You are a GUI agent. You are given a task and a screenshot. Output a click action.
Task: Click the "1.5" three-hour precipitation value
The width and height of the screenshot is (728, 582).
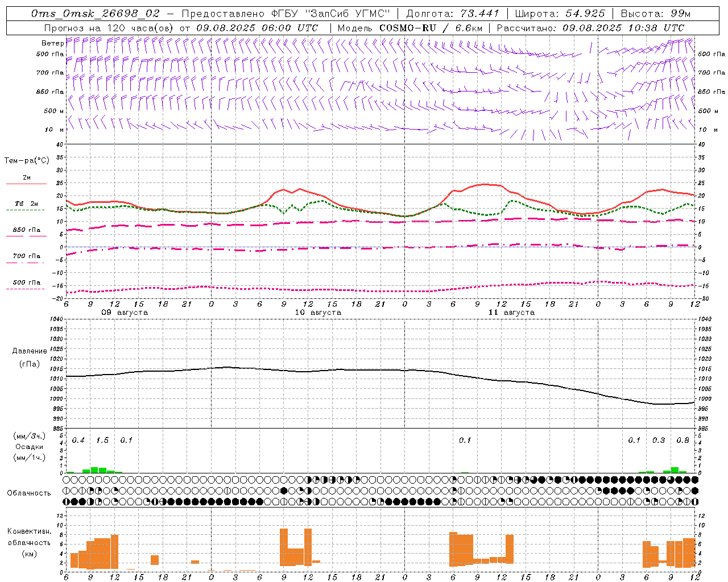(102, 440)
